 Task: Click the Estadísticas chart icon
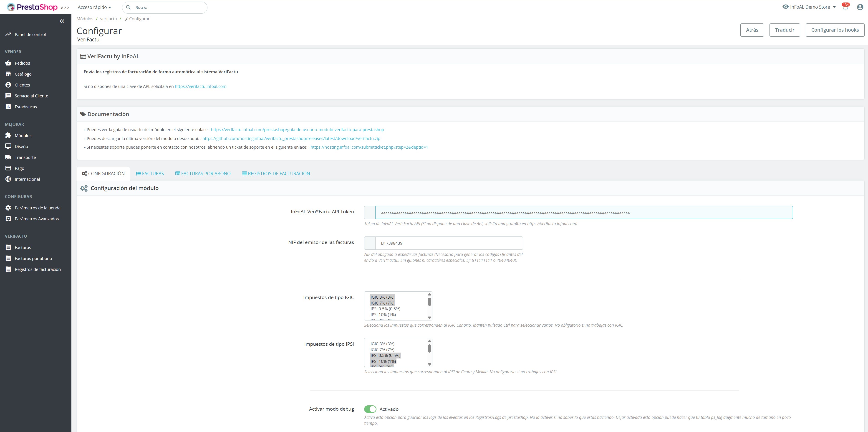pos(8,107)
